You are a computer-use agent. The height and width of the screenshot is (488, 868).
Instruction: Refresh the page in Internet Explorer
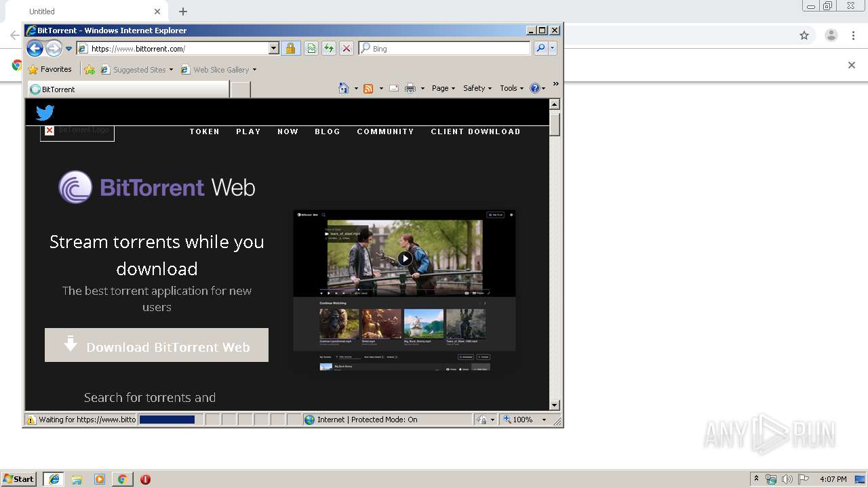coord(329,49)
